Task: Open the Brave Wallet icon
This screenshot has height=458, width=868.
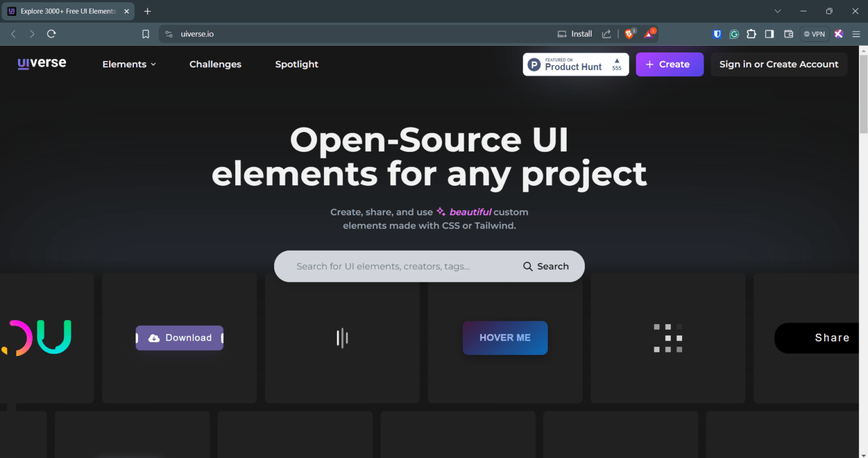Action: coord(788,34)
